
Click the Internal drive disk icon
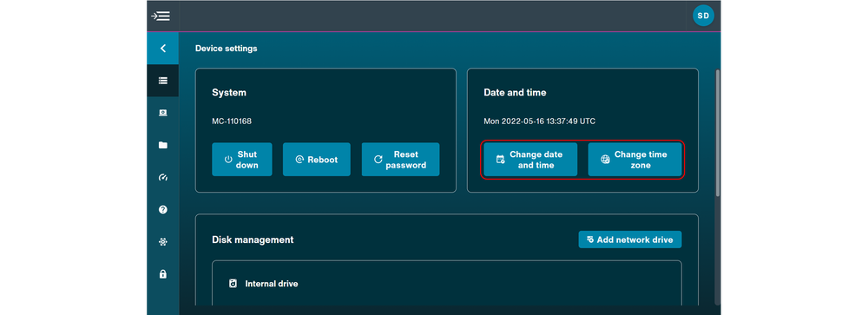click(233, 284)
